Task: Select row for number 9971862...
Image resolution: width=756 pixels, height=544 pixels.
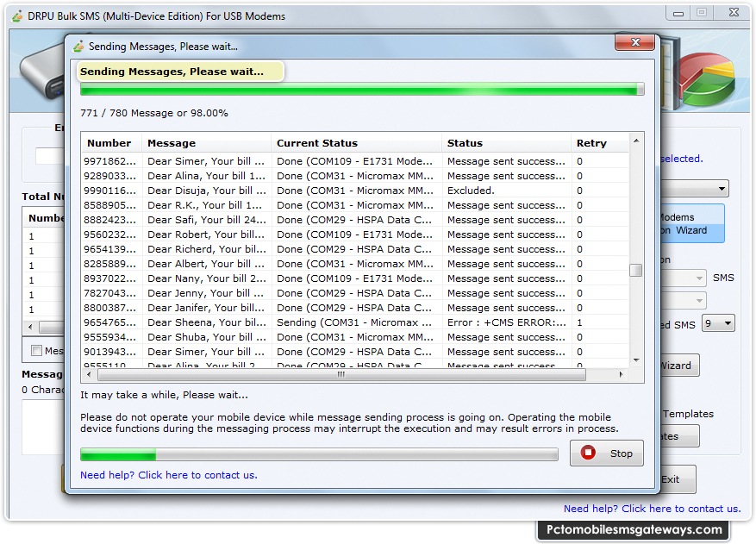Action: 355,161
